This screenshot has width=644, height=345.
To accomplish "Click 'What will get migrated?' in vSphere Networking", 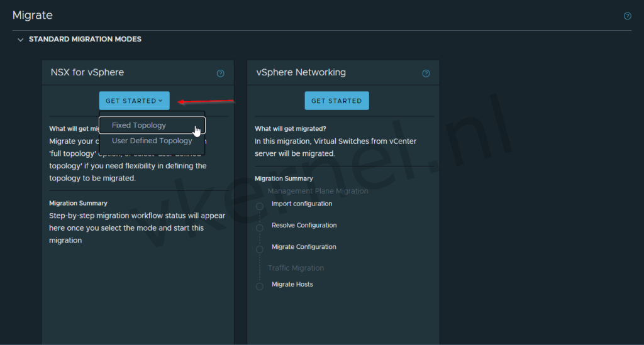I will (290, 129).
